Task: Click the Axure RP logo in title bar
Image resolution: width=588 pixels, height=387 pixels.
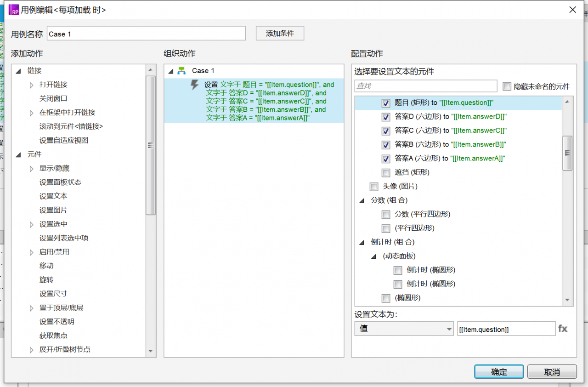Action: [14, 10]
